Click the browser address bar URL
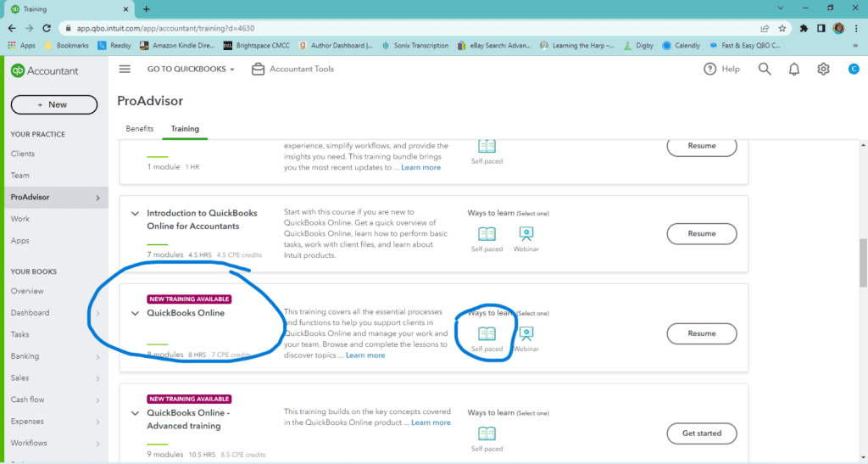This screenshot has width=868, height=464. [165, 28]
